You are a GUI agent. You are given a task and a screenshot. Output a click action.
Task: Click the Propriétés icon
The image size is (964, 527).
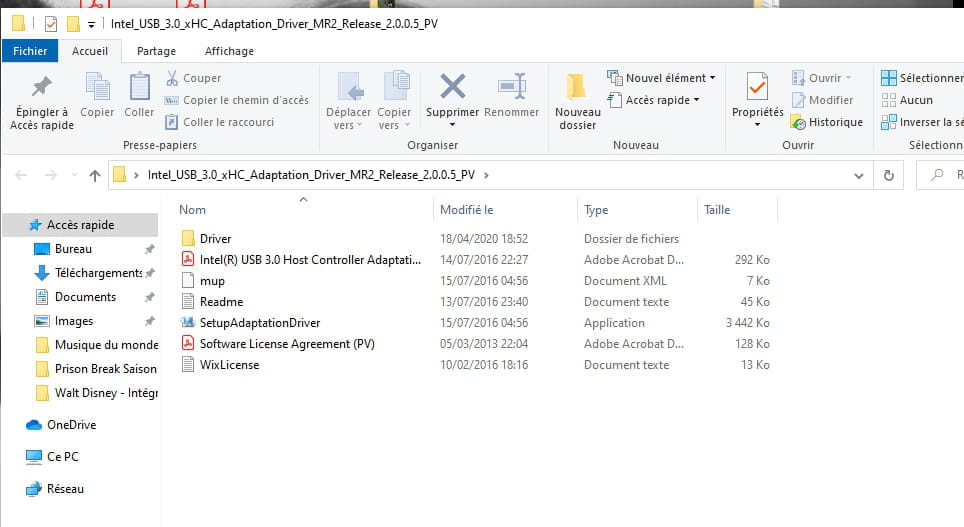pos(757,88)
